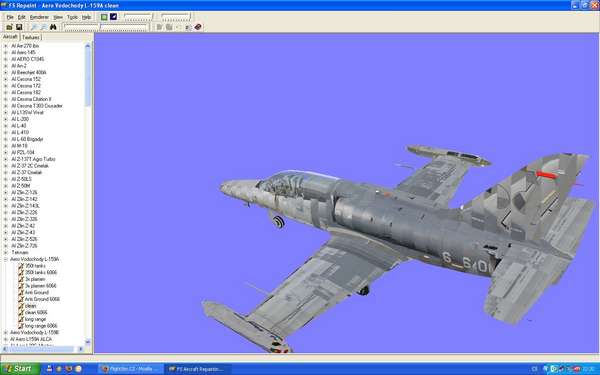Viewport: 600px width, 375px height.
Task: Open the Windows Start menu
Action: 20,369
